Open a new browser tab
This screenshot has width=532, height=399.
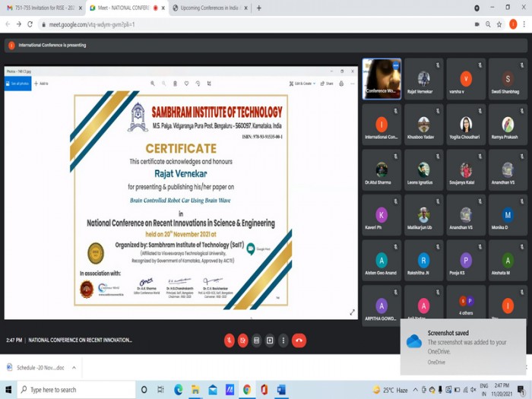259,8
